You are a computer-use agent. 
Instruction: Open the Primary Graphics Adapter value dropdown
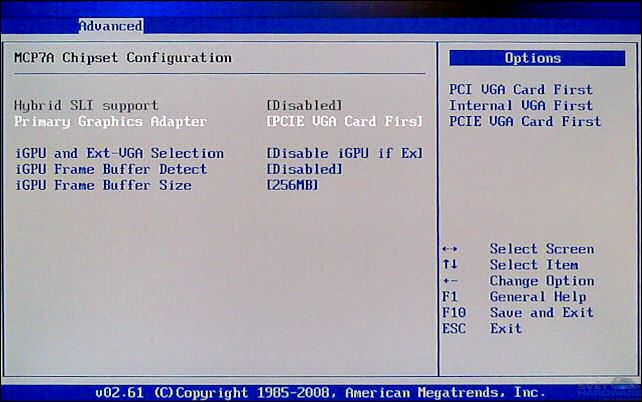[344, 121]
